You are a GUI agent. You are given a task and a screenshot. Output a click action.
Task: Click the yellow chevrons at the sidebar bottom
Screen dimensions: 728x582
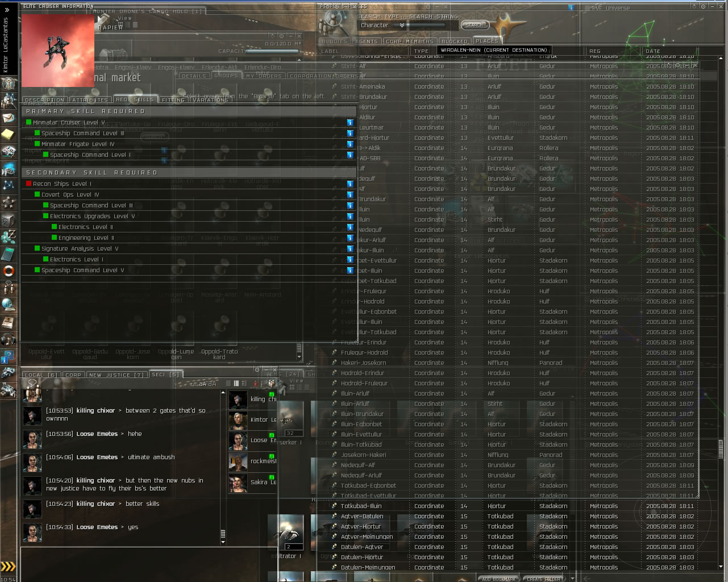coord(9,566)
